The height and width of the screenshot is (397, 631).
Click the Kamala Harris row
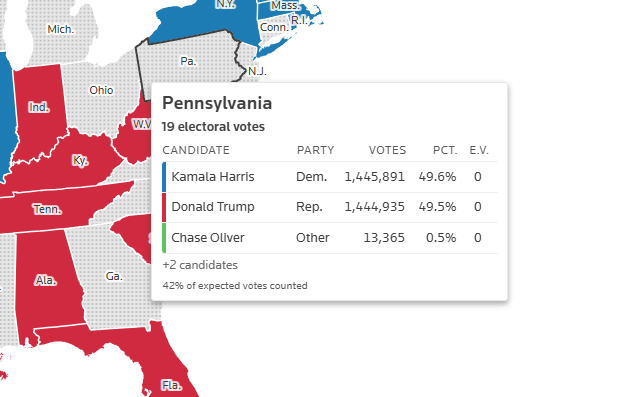click(330, 177)
